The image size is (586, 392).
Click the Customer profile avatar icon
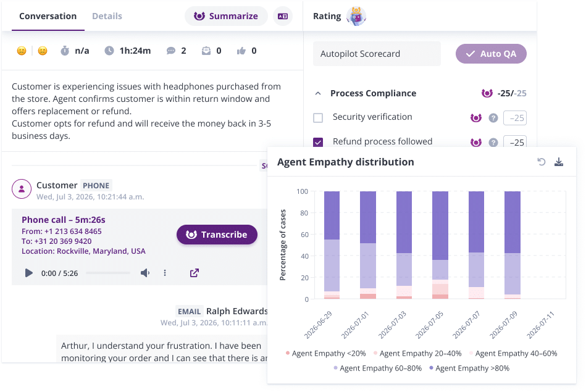click(22, 189)
